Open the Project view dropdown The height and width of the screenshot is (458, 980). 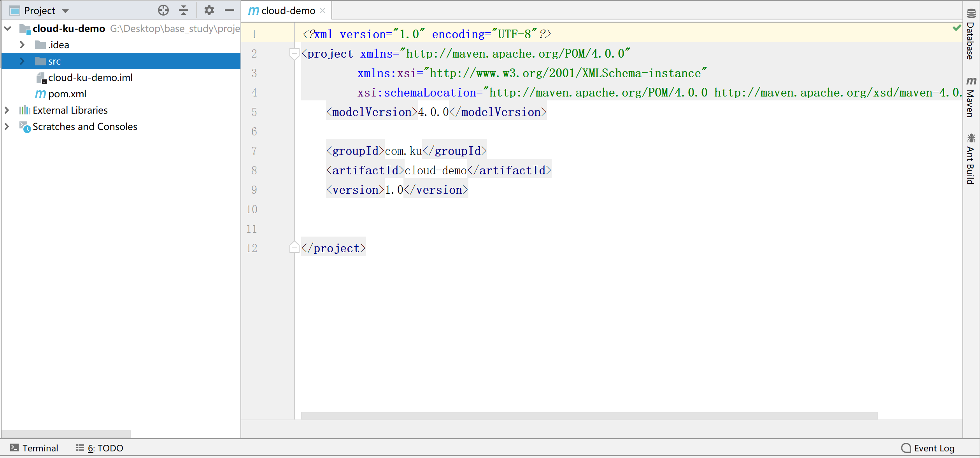(x=65, y=11)
